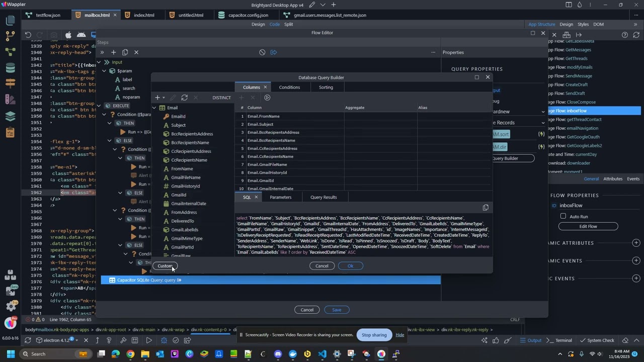Run the query using the play icon
This screenshot has width=644, height=362.
pyautogui.click(x=267, y=98)
